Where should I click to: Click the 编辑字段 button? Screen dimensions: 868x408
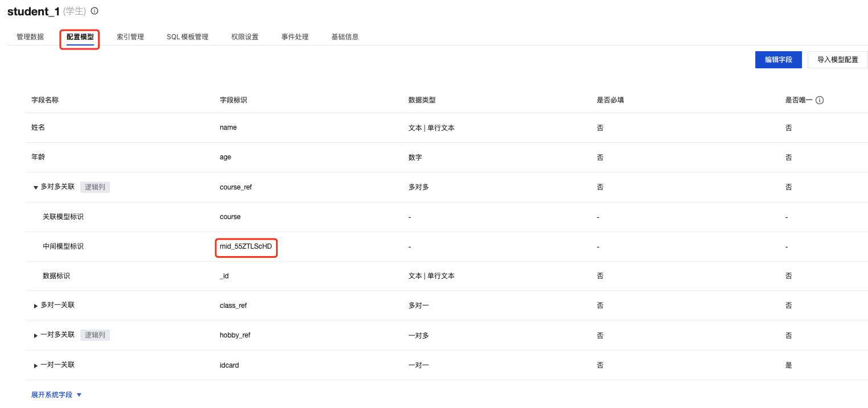coord(778,59)
